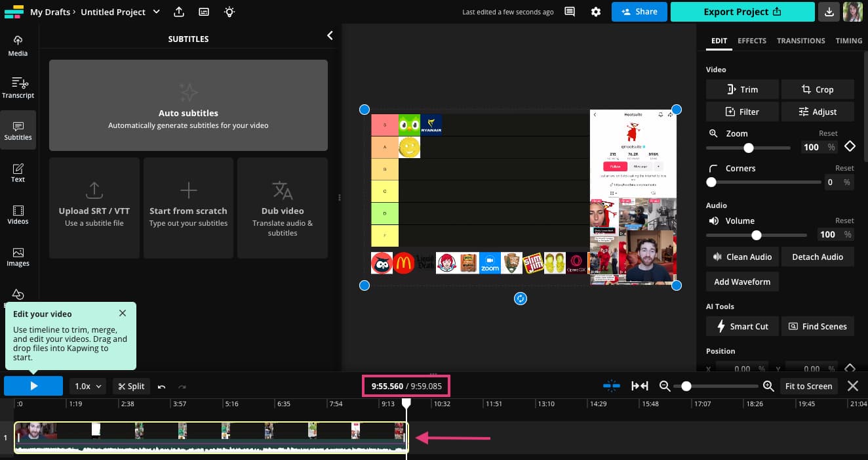Click the Add Waveform button

tap(742, 282)
